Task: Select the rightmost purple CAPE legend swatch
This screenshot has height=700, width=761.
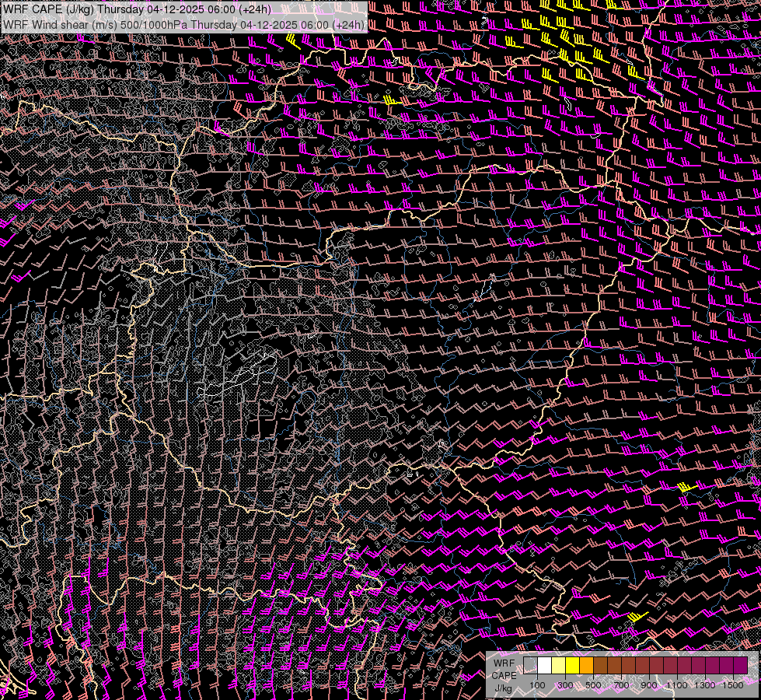Action: [740, 666]
